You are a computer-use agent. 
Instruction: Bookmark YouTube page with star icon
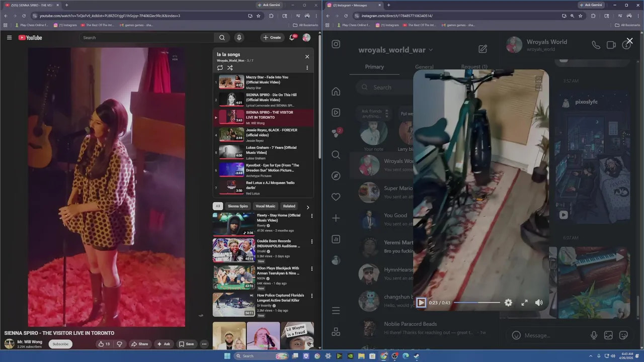(259, 16)
